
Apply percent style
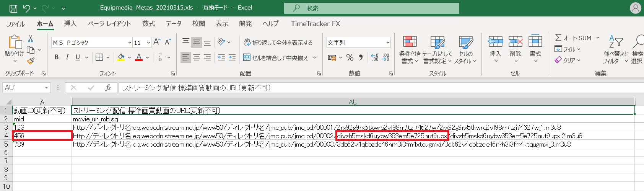(x=350, y=58)
